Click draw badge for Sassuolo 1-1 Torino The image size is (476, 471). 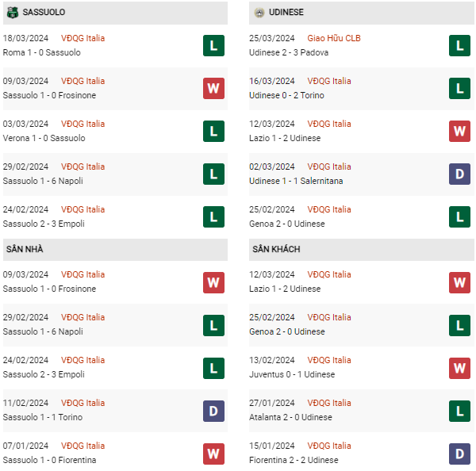pyautogui.click(x=213, y=410)
